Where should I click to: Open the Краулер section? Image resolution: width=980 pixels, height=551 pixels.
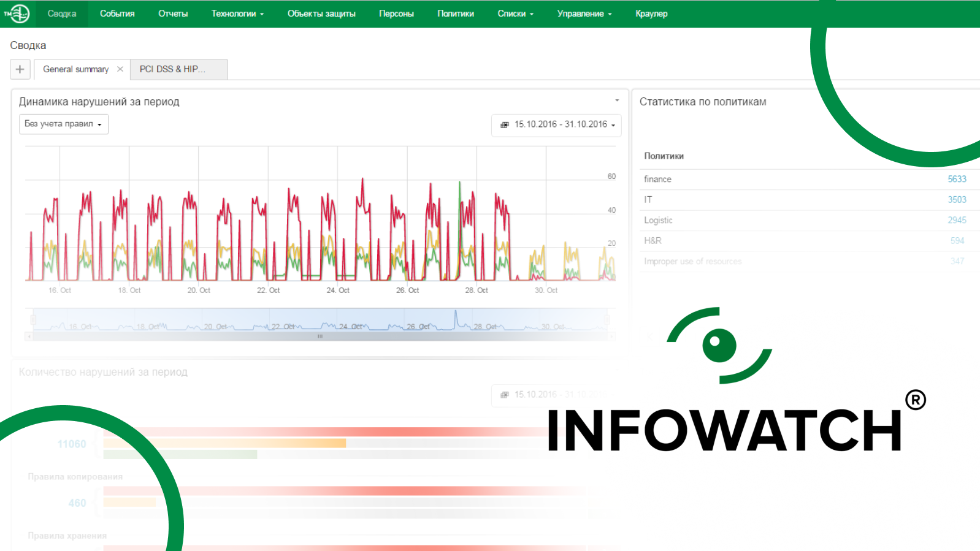651,13
